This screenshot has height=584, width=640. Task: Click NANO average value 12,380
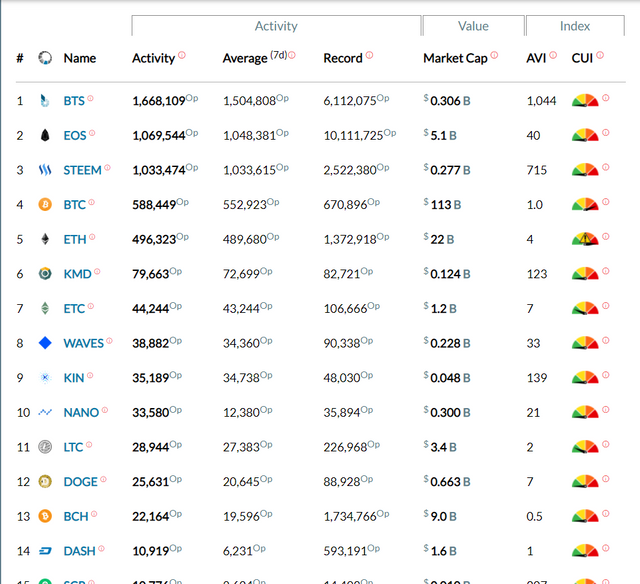tap(241, 413)
